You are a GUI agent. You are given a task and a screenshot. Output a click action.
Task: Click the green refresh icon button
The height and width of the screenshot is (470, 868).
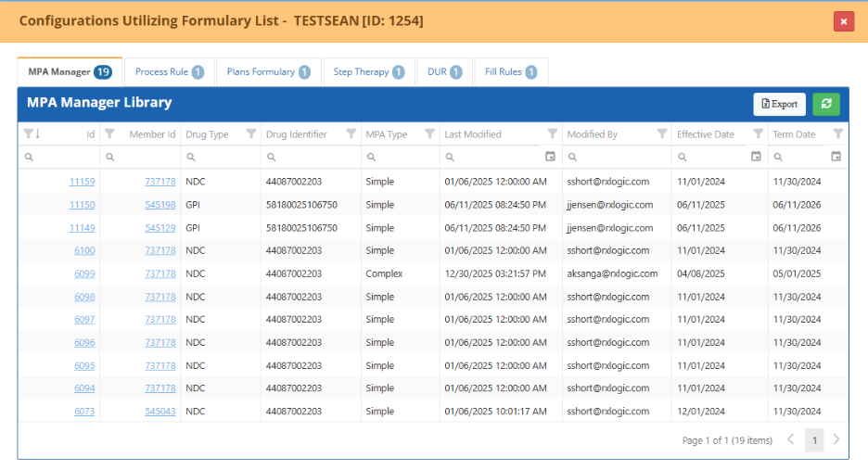[825, 104]
